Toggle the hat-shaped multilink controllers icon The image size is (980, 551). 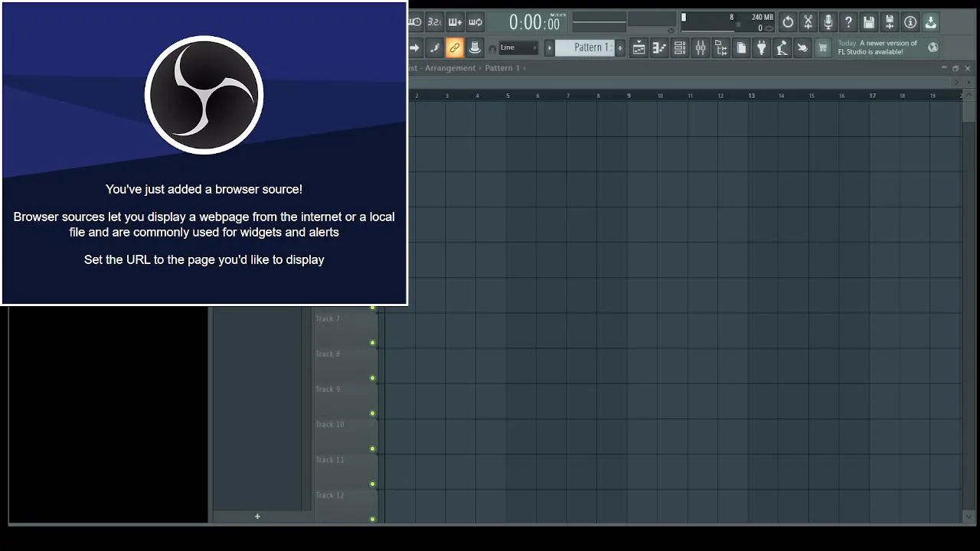(x=475, y=47)
